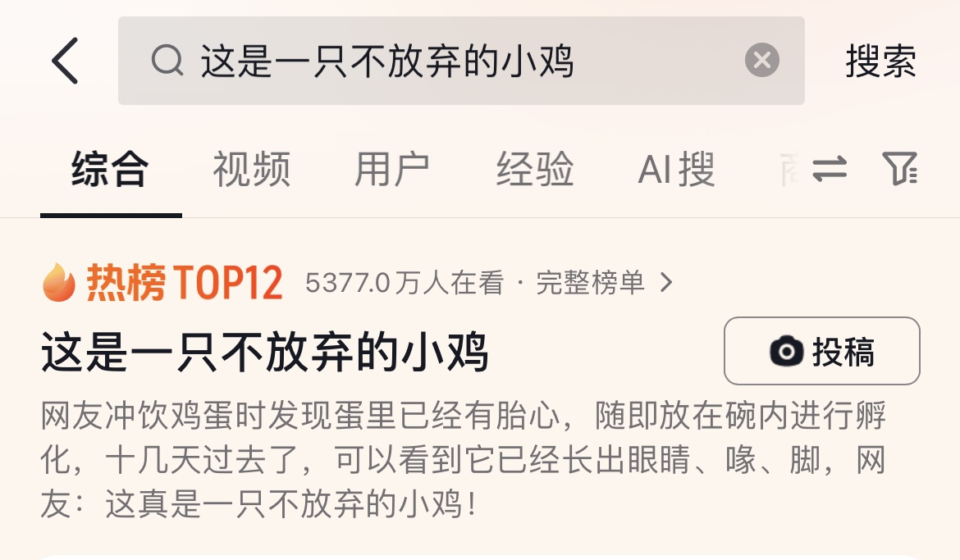Tap the orange flame hot-list icon
Image resolution: width=960 pixels, height=560 pixels.
(x=59, y=282)
